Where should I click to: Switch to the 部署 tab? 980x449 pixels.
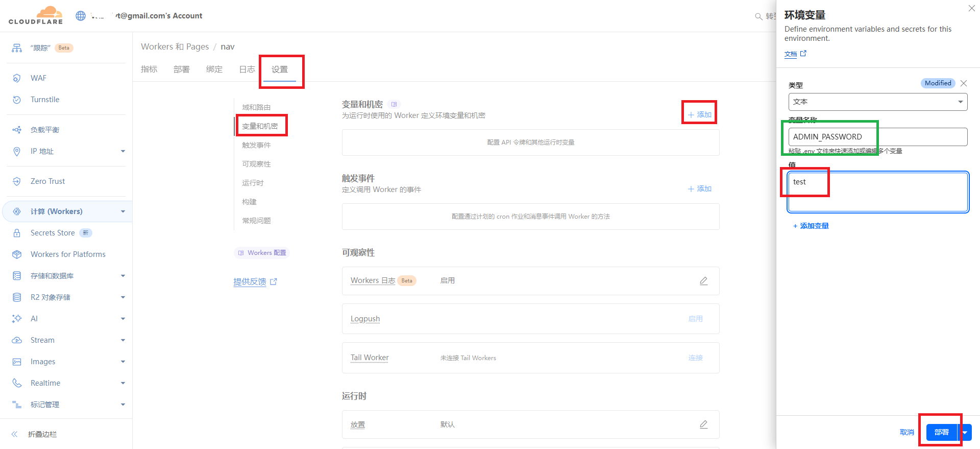point(181,69)
